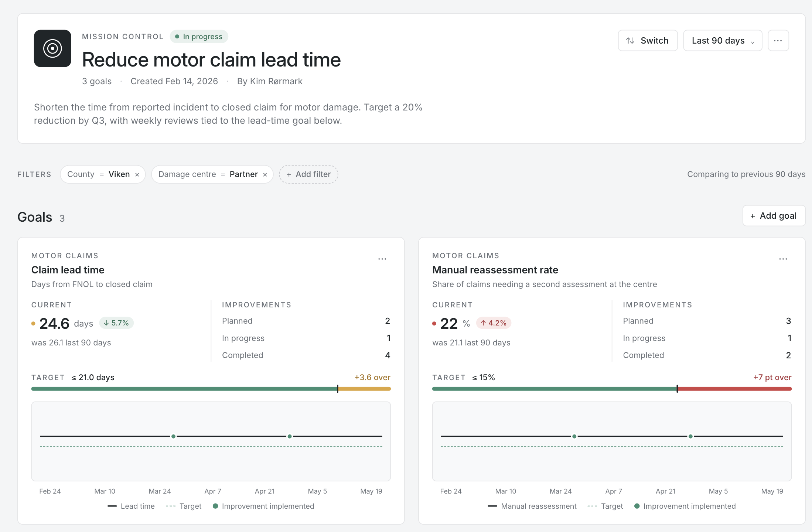This screenshot has width=812, height=532.
Task: Expand the Last 90 days dropdown
Action: pyautogui.click(x=723, y=41)
